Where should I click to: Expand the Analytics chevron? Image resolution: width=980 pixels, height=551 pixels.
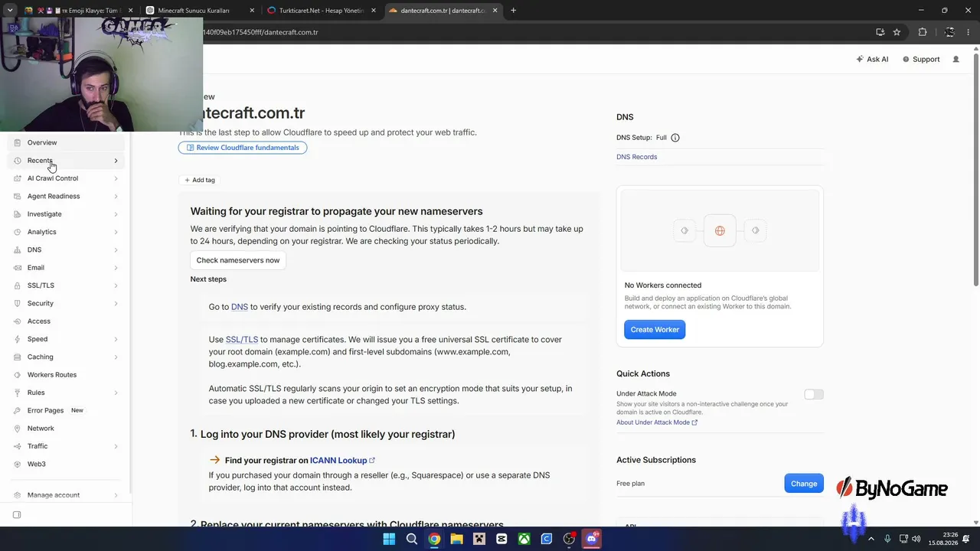point(116,232)
